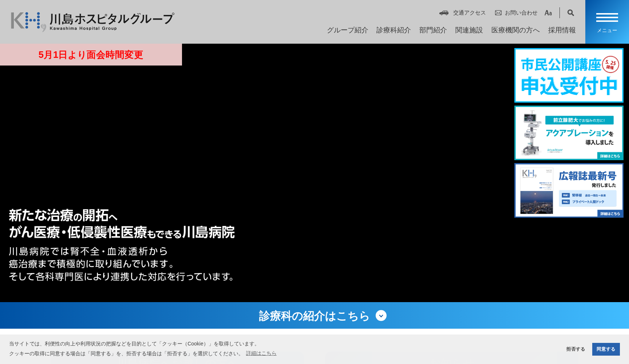The height and width of the screenshot is (364, 629).
Task: Go to 採用情報 page
Action: [x=562, y=30]
